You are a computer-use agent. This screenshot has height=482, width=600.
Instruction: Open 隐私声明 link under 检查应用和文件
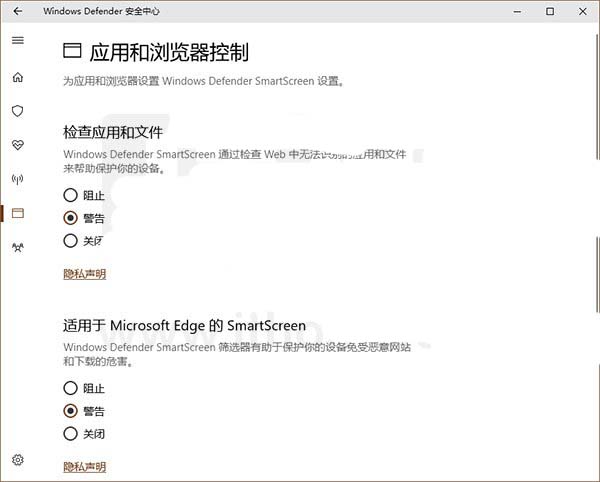[85, 274]
